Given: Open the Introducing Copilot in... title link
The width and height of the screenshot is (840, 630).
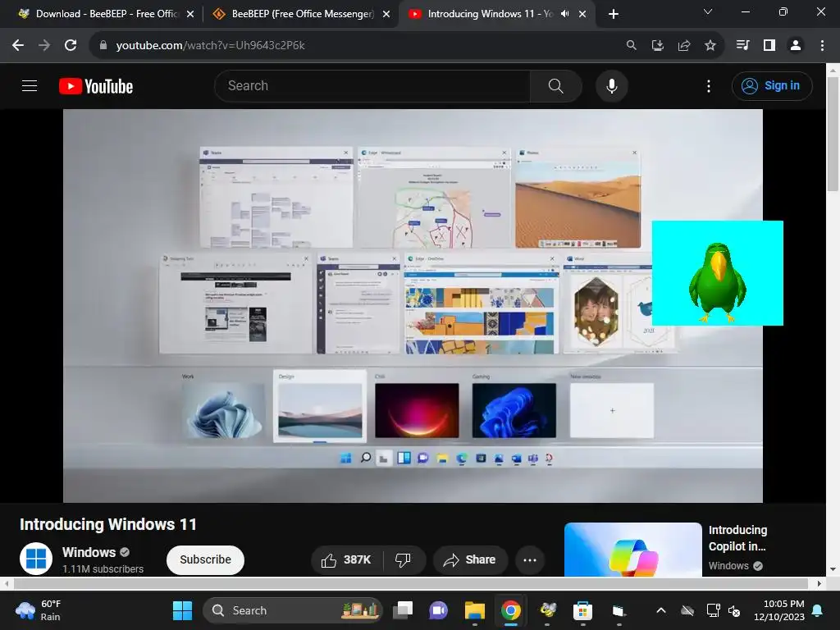Looking at the screenshot, I should coord(737,538).
